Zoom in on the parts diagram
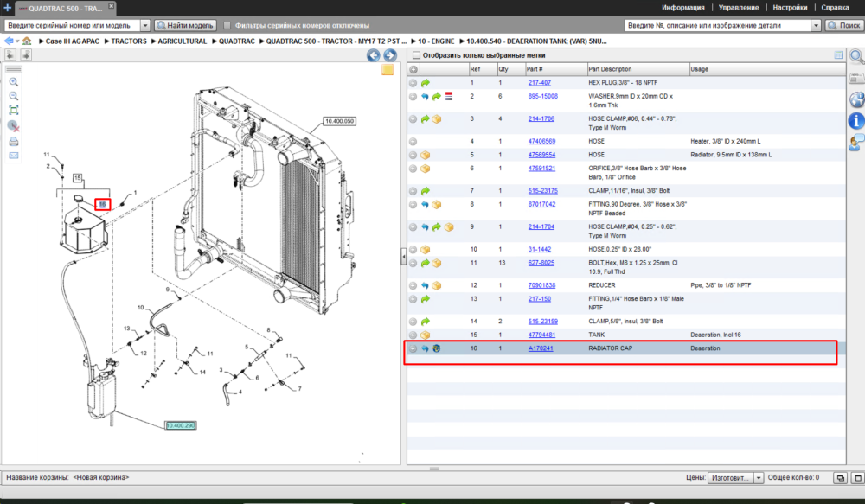 pyautogui.click(x=14, y=82)
